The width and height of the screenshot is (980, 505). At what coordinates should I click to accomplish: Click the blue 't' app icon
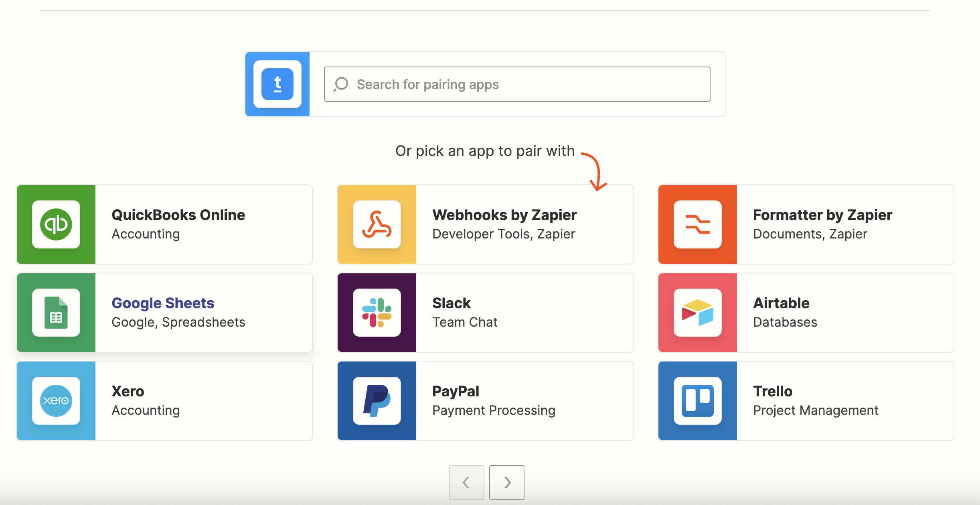[277, 84]
